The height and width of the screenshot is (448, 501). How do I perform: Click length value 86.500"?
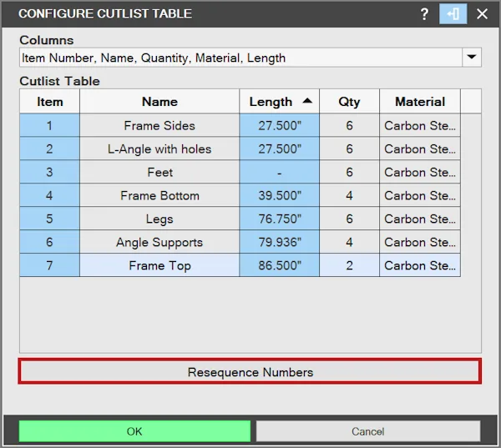coord(279,265)
